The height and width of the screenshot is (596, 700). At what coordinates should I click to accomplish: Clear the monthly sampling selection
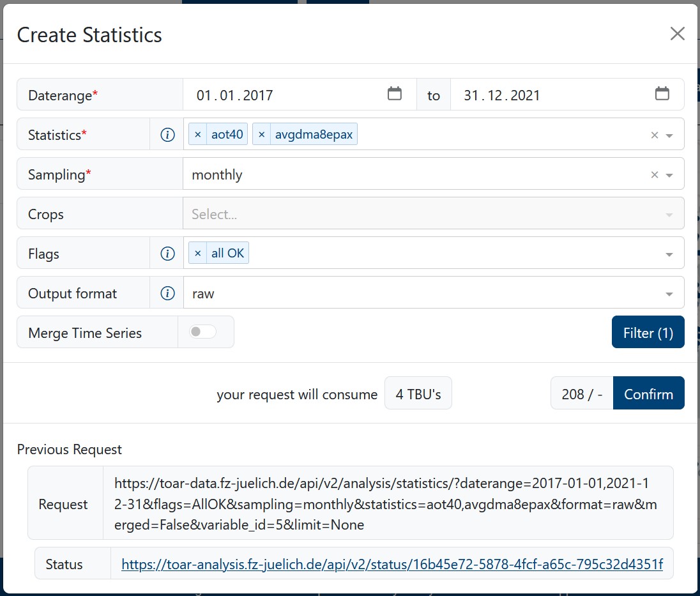[x=654, y=175]
